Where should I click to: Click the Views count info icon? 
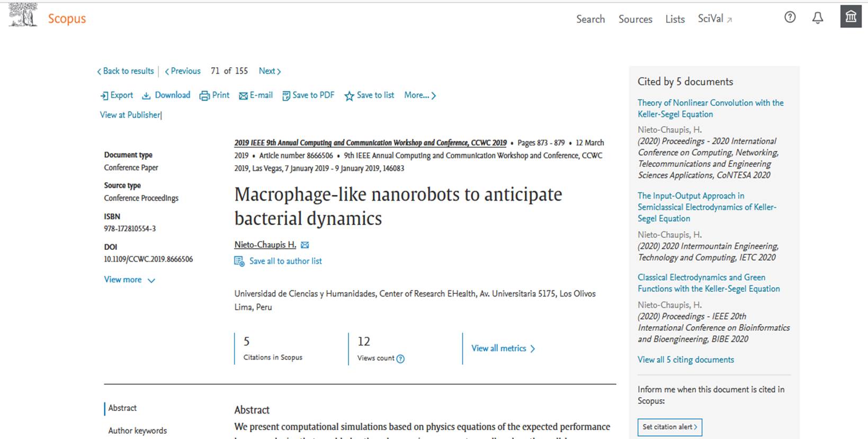click(x=400, y=359)
